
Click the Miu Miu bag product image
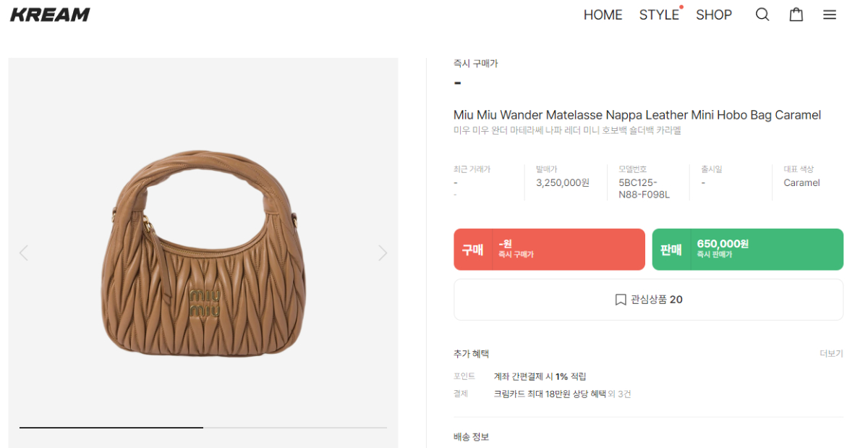click(203, 253)
